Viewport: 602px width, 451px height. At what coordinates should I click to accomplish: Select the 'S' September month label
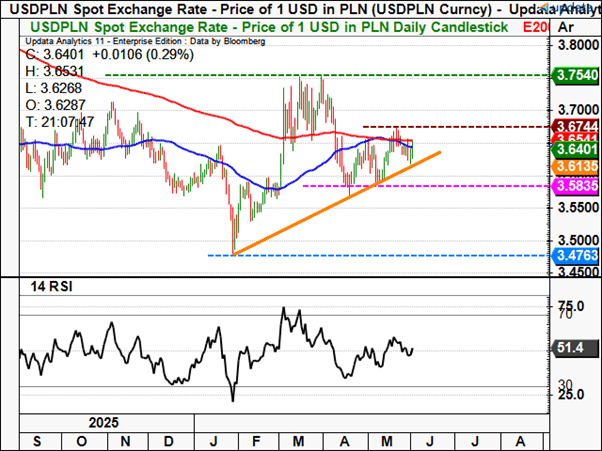37,441
